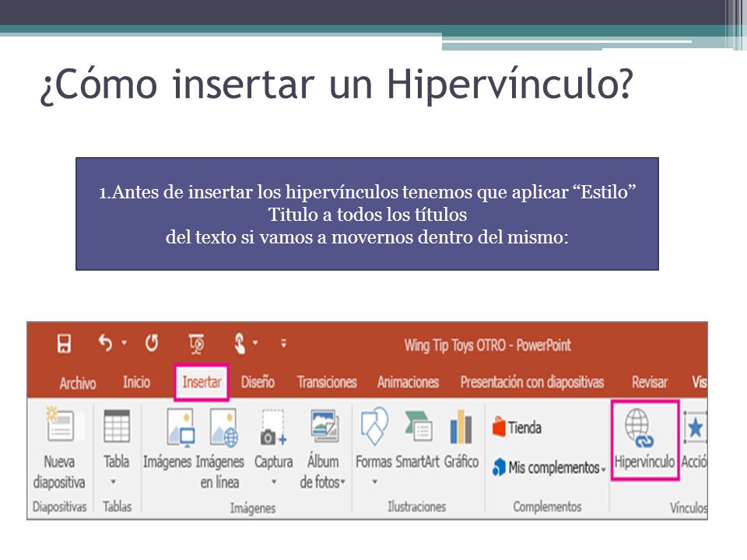Expand Álbum de fotos dropdown arrow
The height and width of the screenshot is (560, 747).
click(x=343, y=482)
